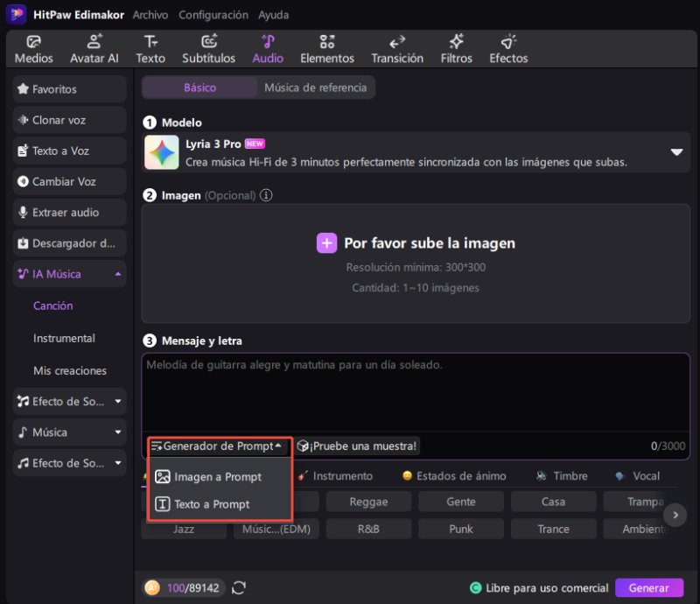Screen dimensions: 700x604
Task: Open the Avatar AI toolbar section
Action: tap(94, 49)
